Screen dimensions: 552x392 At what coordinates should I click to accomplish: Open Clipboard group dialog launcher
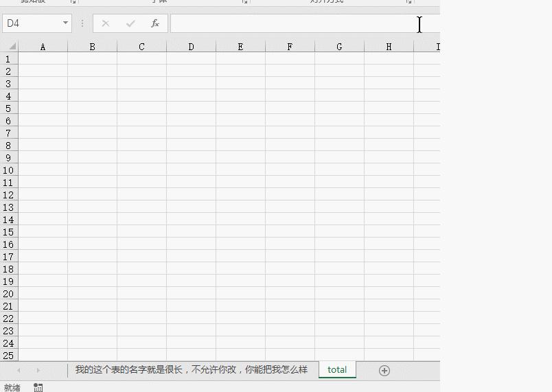[x=73, y=1]
